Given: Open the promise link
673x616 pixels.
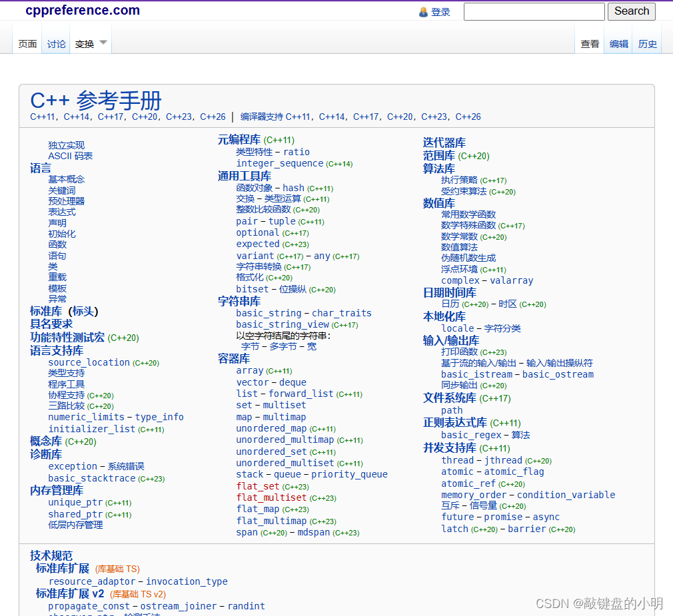Looking at the screenshot, I should point(504,517).
